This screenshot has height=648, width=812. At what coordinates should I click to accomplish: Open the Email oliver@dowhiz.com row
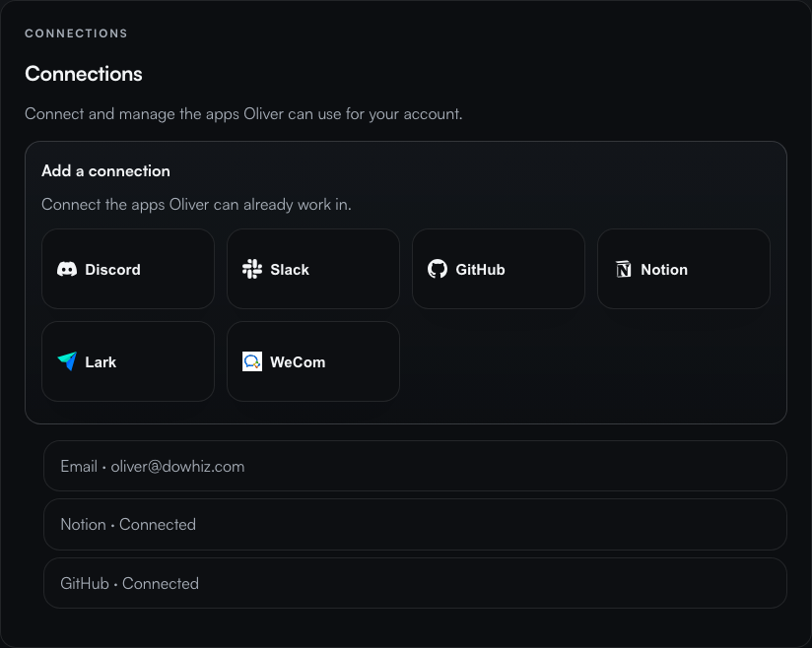(415, 466)
